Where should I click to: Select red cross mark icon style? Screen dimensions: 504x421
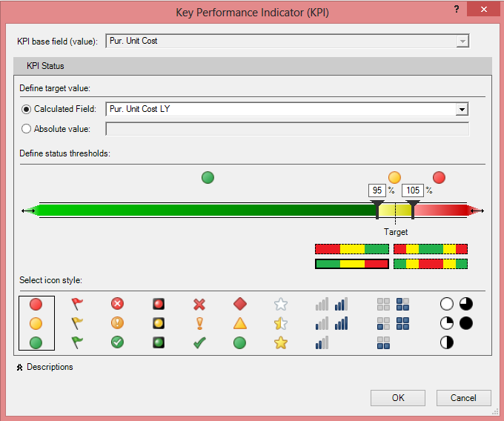[199, 304]
